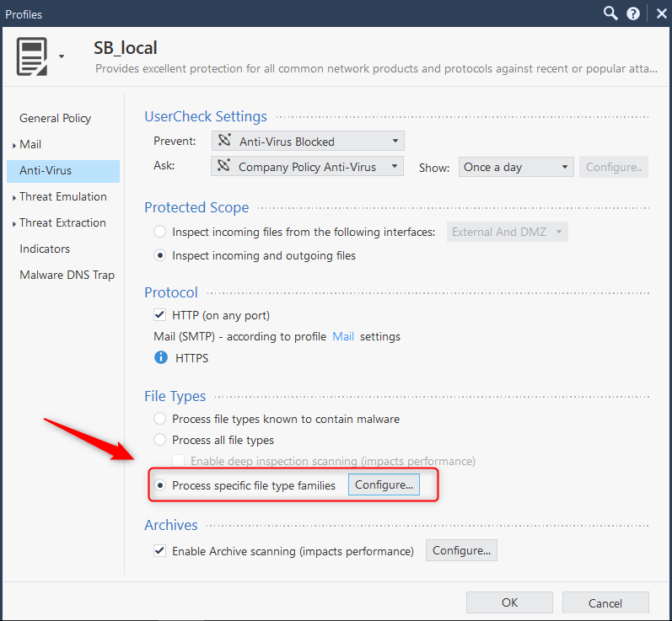Click the Protocol section heading

[170, 292]
